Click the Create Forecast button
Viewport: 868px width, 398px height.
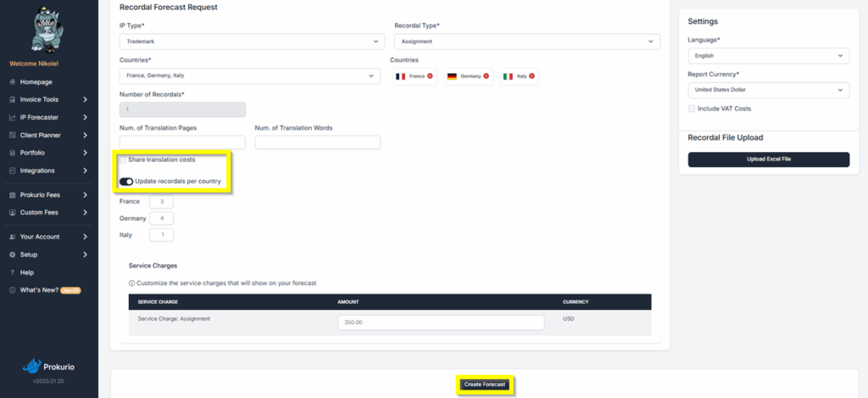tap(485, 384)
